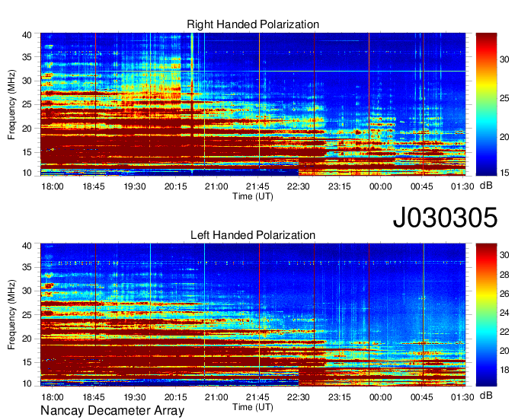Click the Left Handed Polarization title
This screenshot has height=420, width=518.
click(253, 235)
